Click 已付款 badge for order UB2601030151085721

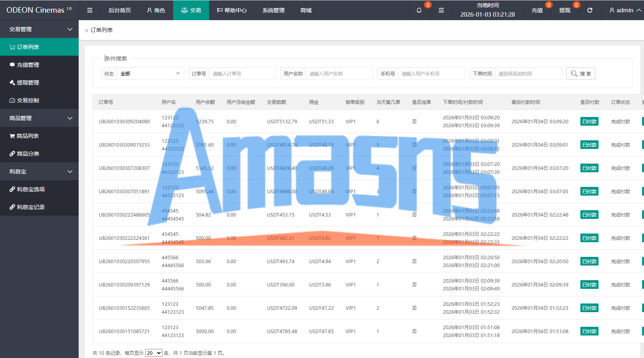pyautogui.click(x=589, y=331)
